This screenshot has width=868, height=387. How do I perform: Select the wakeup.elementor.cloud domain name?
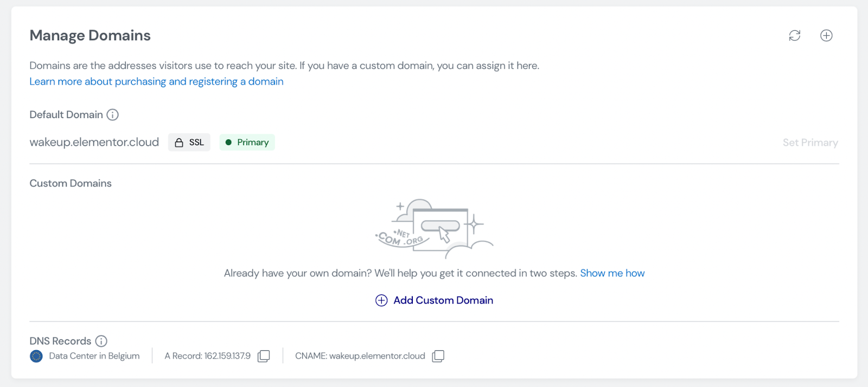coord(94,142)
